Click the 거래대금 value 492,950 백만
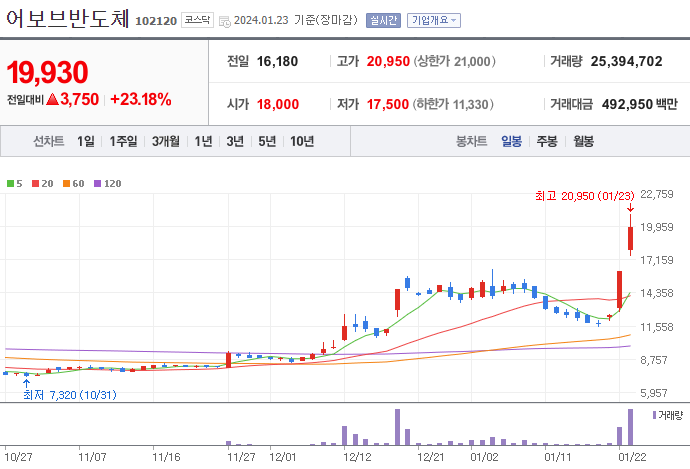 click(640, 104)
